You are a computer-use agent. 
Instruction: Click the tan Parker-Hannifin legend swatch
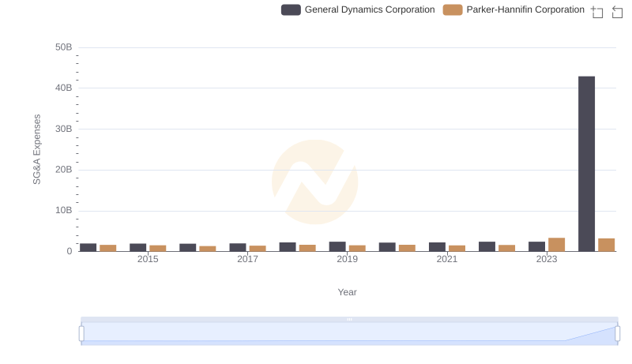click(x=453, y=10)
